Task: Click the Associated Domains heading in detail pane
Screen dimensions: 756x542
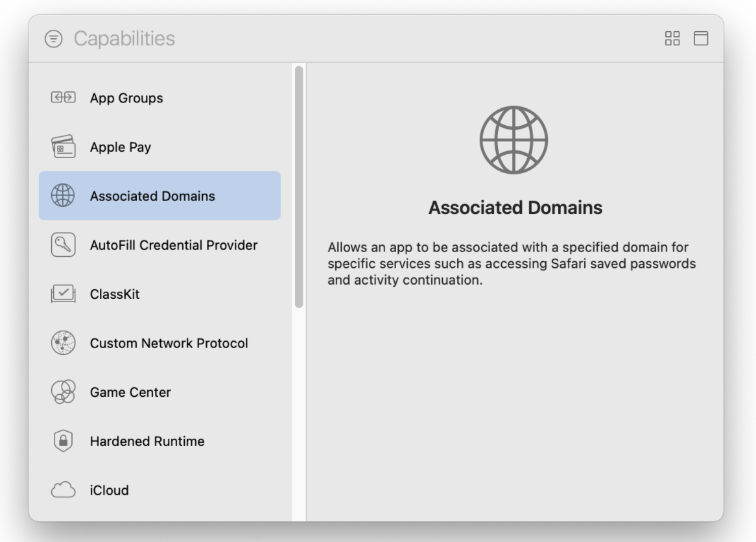Action: click(x=515, y=208)
